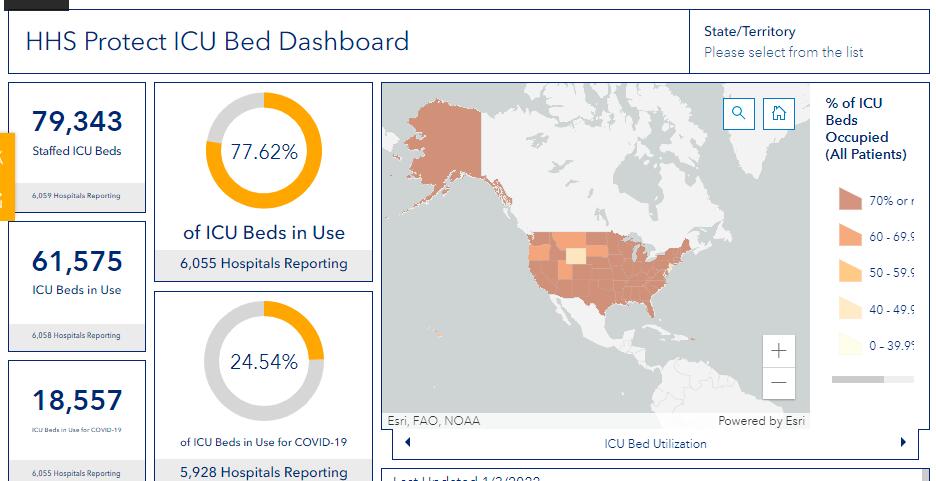Image resolution: width=936 pixels, height=481 pixels.
Task: Click the map home extent icon
Action: (x=779, y=113)
